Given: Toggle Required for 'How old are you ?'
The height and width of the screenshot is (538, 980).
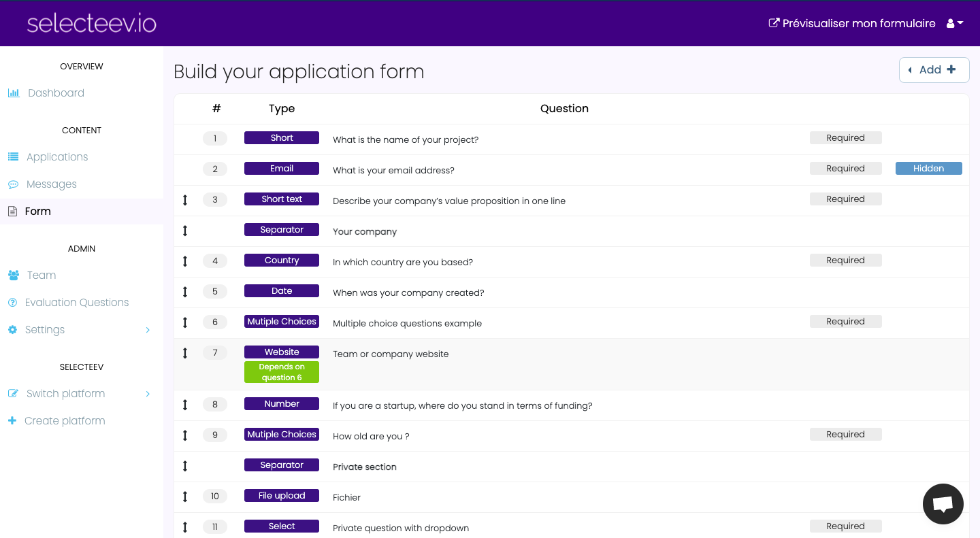Looking at the screenshot, I should pos(845,434).
